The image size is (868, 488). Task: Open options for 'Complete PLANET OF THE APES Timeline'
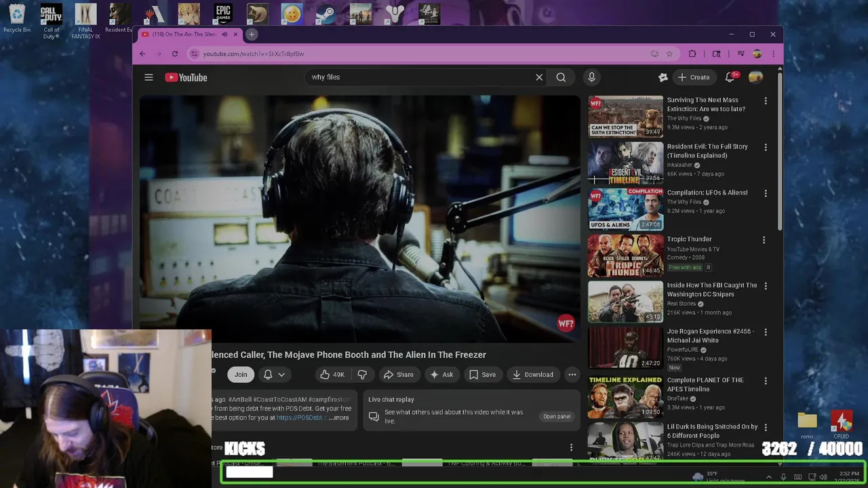click(766, 381)
